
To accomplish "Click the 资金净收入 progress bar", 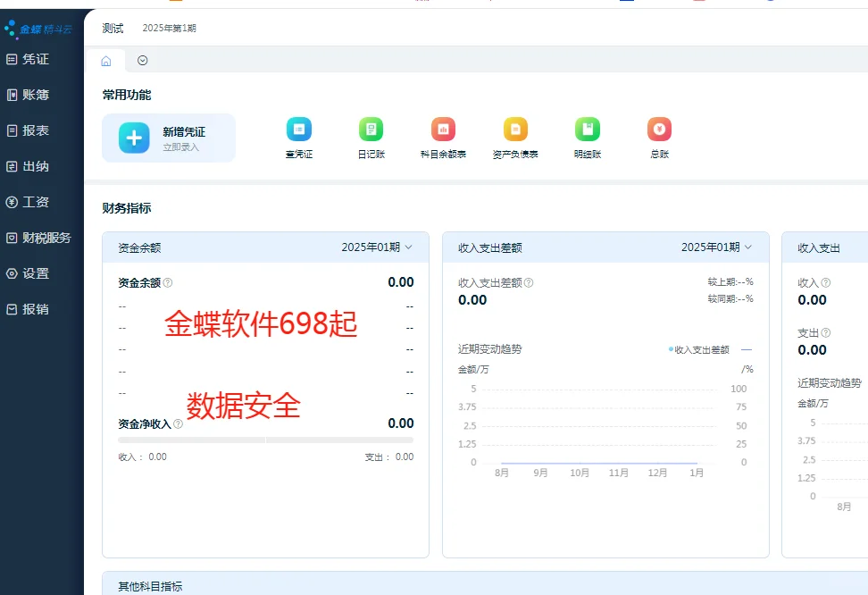I will pyautogui.click(x=266, y=440).
